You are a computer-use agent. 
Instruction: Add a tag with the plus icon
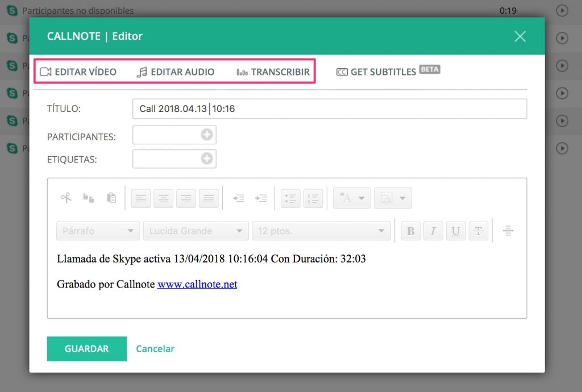(x=207, y=159)
